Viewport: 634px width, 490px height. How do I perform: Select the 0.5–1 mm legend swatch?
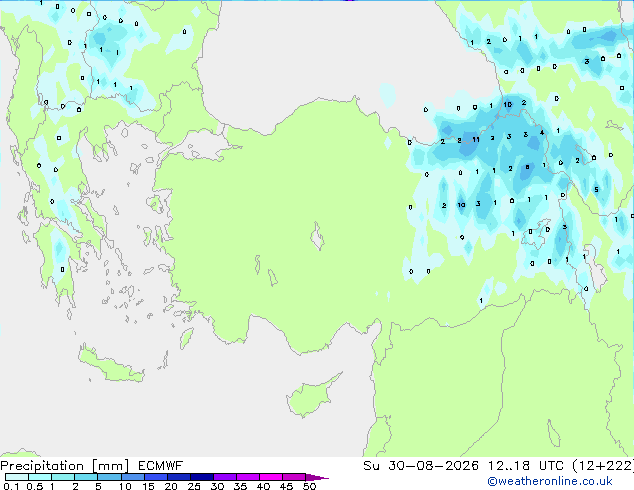point(40,477)
